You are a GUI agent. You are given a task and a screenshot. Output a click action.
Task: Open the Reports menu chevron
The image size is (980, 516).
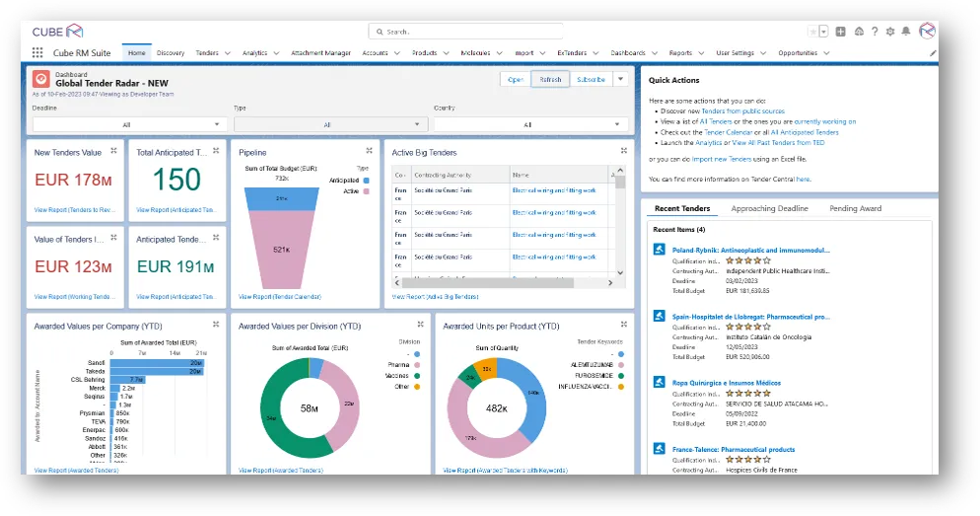point(701,53)
